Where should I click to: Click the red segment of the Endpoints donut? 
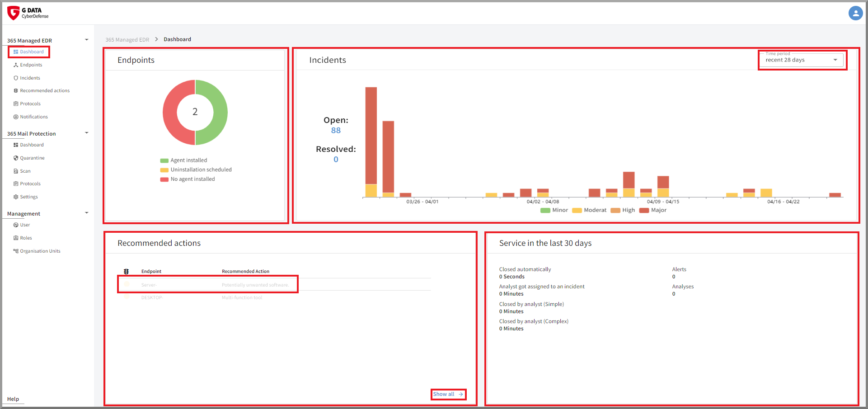pos(170,113)
